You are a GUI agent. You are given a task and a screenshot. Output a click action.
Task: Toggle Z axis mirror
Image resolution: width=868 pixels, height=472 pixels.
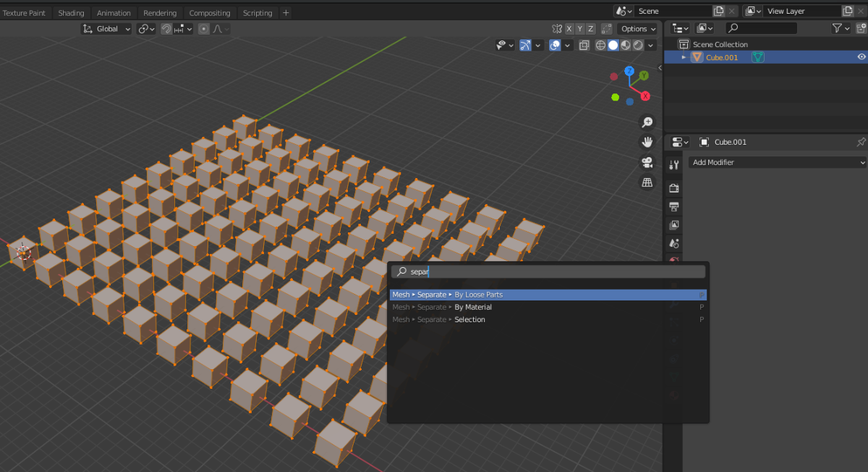click(x=590, y=29)
